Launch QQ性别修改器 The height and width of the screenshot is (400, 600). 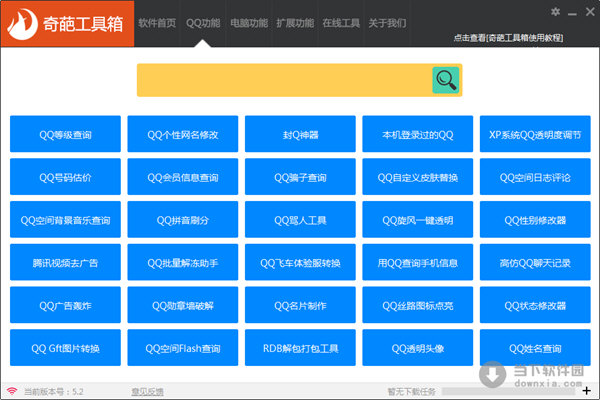[x=535, y=219]
